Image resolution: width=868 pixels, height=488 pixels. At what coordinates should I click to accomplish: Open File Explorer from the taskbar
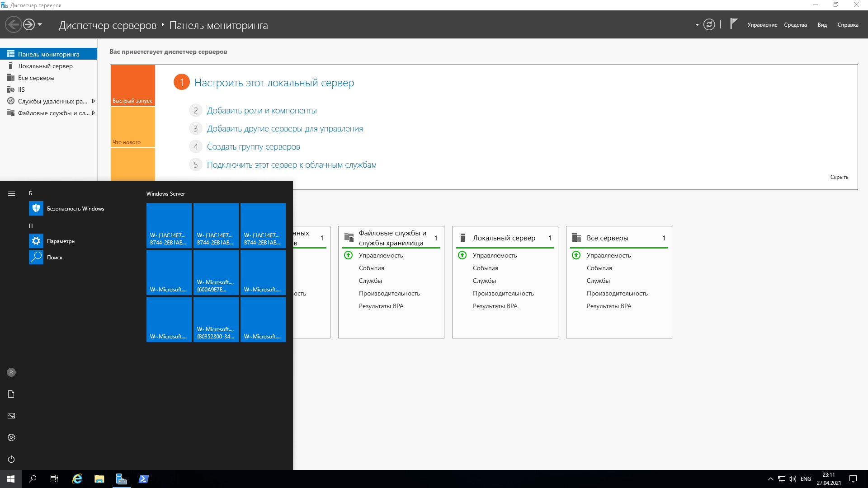99,479
